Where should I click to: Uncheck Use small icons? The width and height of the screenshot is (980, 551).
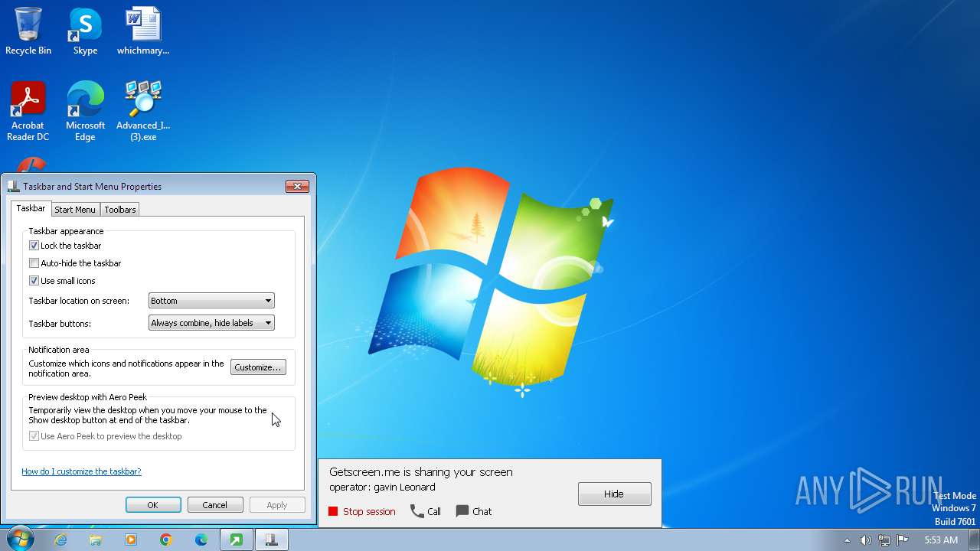point(34,281)
